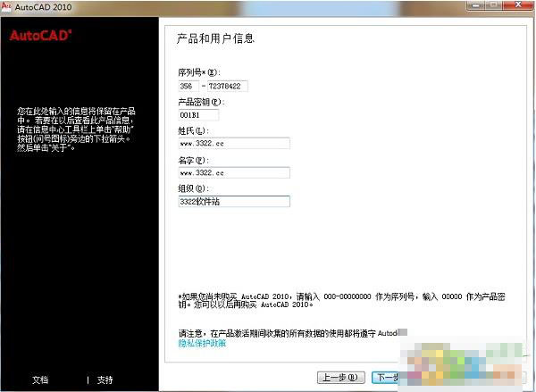Click the AutoCAD 2010 title bar icon
The height and width of the screenshot is (392, 536).
coord(6,7)
